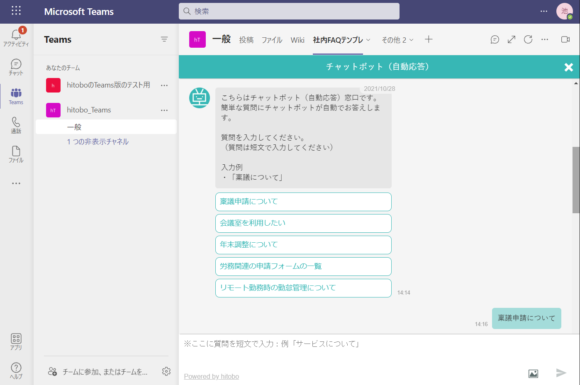Select 稟議申請について suggestion button
The width and height of the screenshot is (580, 385).
(303, 202)
